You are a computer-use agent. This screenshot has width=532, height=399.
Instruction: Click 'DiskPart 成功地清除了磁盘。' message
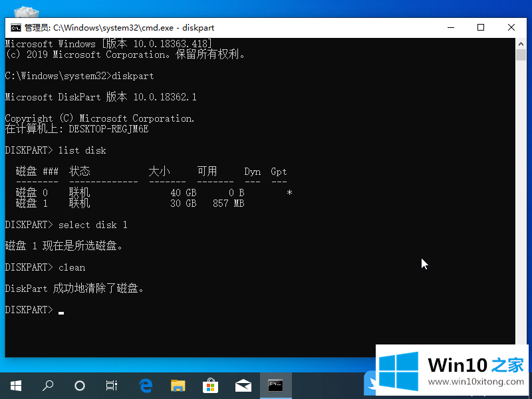74,289
